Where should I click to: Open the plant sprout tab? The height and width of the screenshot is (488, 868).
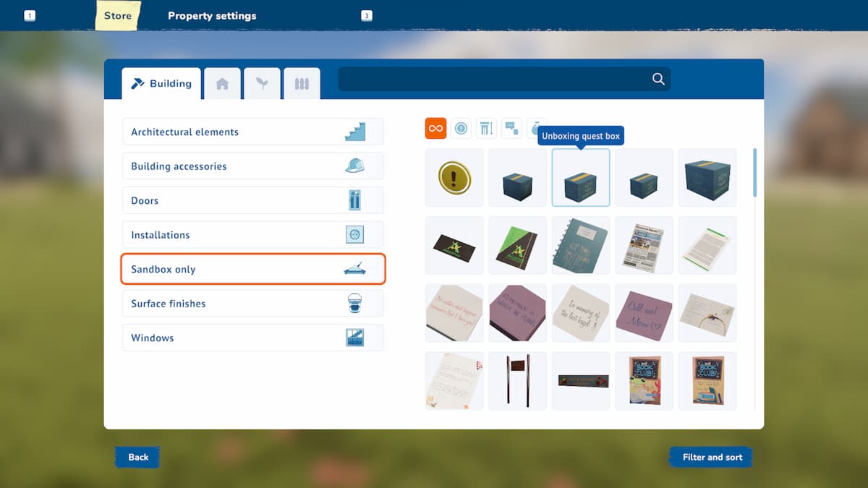click(262, 84)
